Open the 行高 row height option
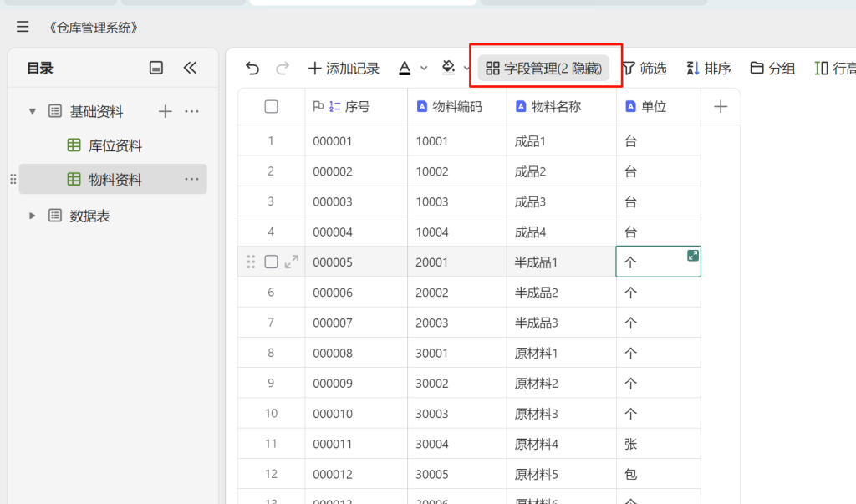Image resolution: width=856 pixels, height=504 pixels. tap(835, 69)
